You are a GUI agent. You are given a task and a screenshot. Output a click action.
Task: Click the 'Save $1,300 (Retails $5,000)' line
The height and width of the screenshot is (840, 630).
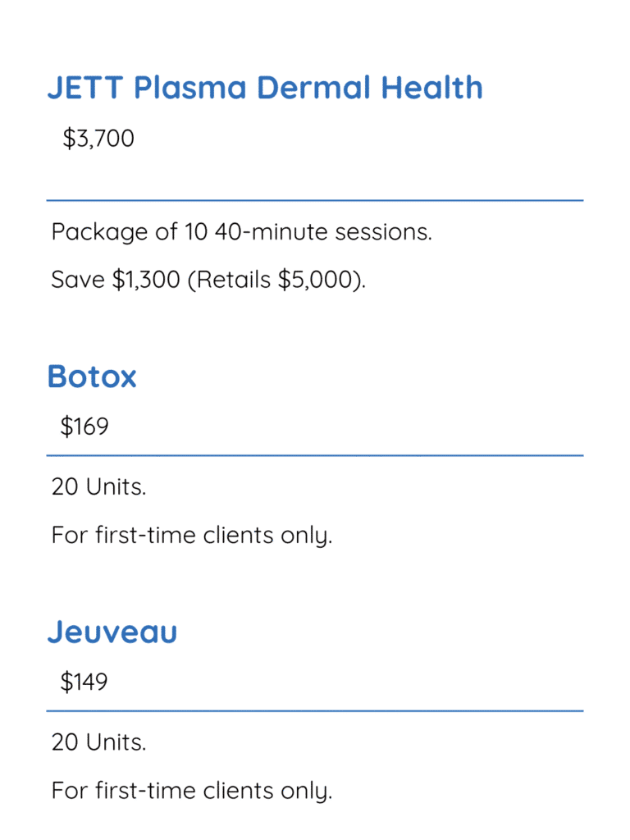(x=208, y=280)
